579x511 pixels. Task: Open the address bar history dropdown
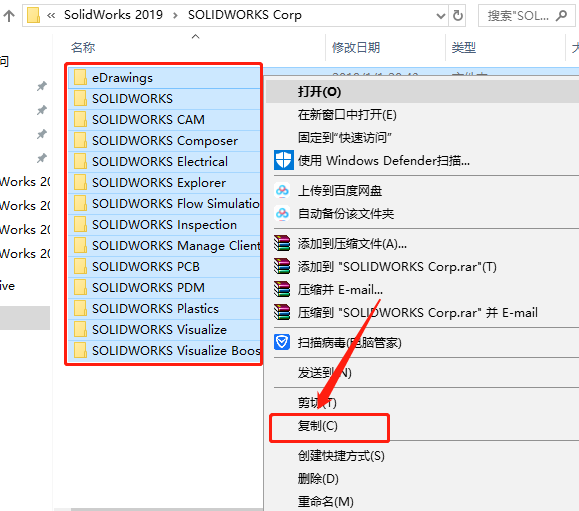pyautogui.click(x=440, y=16)
